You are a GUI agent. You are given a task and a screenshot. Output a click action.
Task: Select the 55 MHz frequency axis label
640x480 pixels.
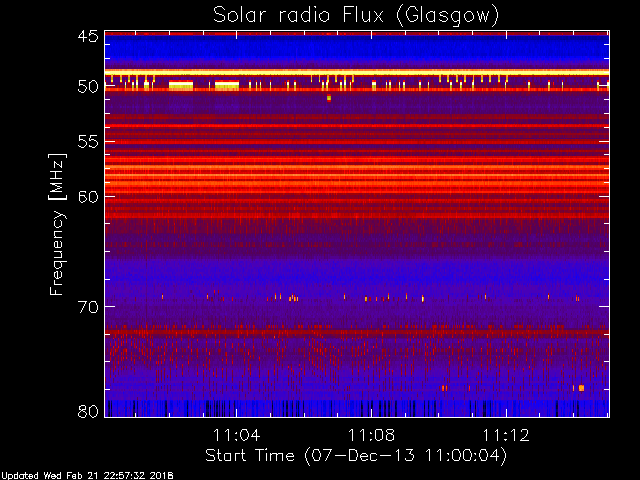tap(88, 142)
